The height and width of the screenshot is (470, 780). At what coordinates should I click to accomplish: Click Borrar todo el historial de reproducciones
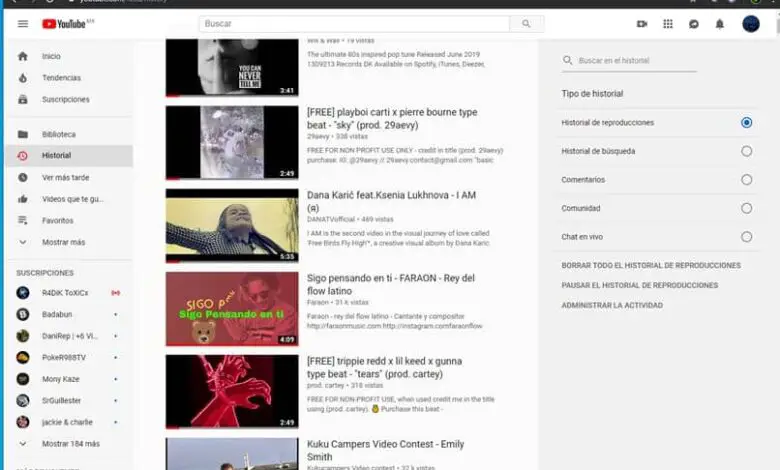point(651,266)
